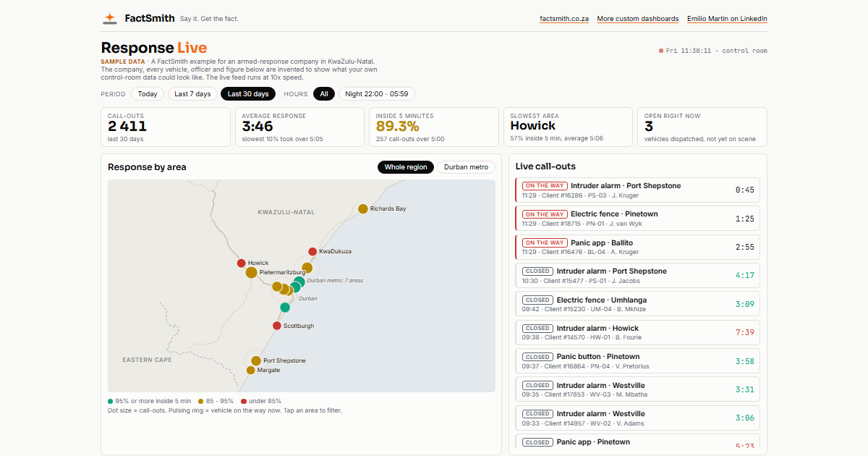
Task: Click the Slowest area Howick card
Action: 568,127
